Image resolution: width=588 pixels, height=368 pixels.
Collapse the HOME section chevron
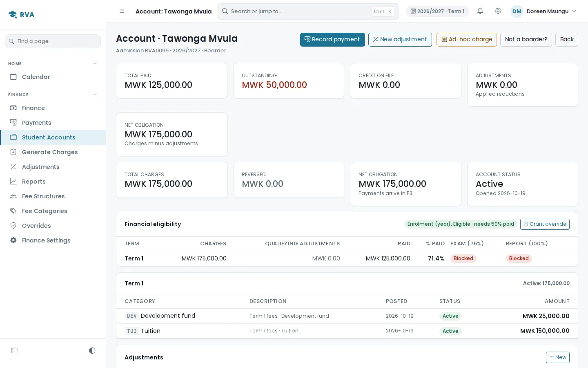point(95,64)
